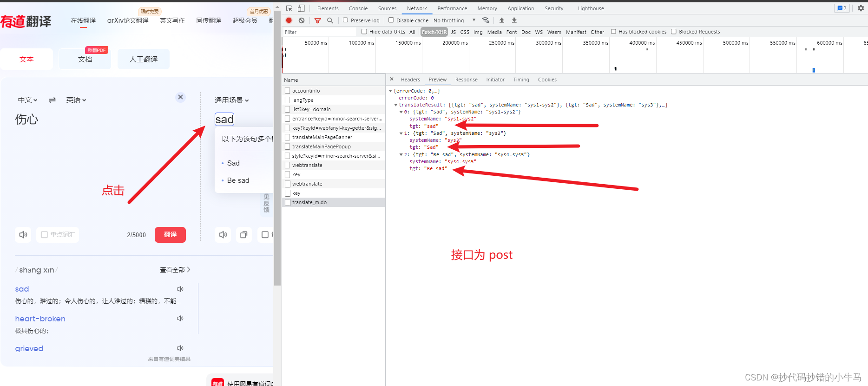Play source text pronunciation
Image resolution: width=868 pixels, height=386 pixels.
point(23,234)
